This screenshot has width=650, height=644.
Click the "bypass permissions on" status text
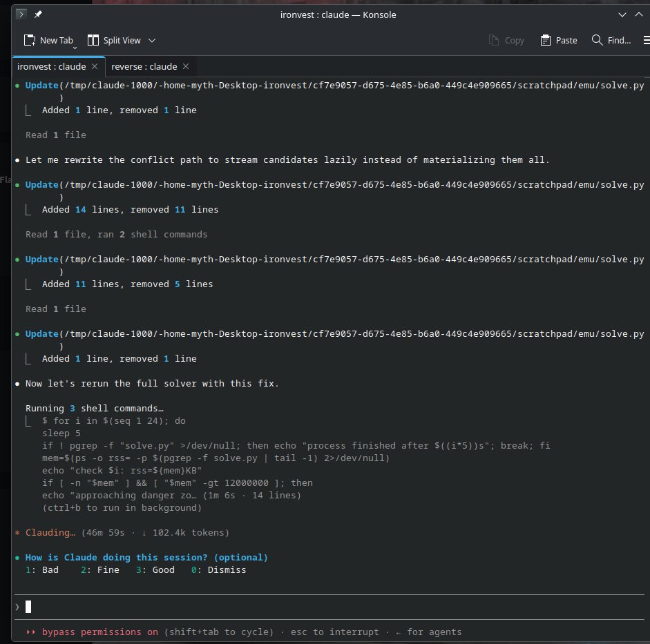coord(100,632)
